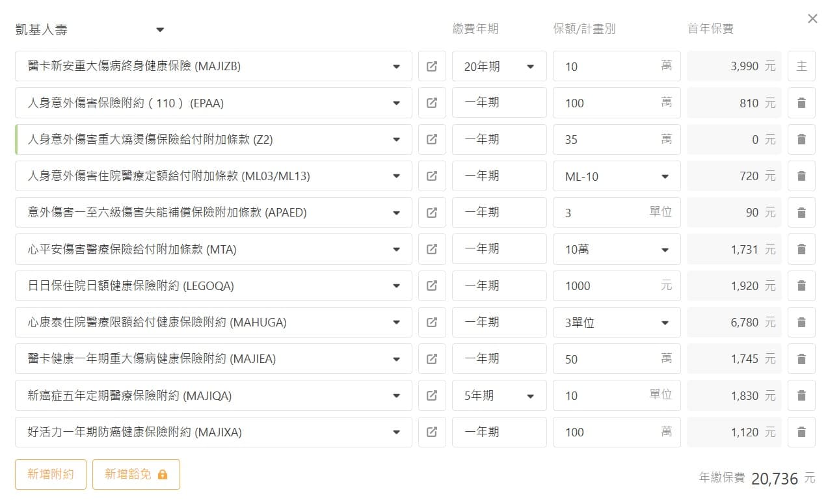
Task: Click the 主 main policy marker button
Action: 801,66
